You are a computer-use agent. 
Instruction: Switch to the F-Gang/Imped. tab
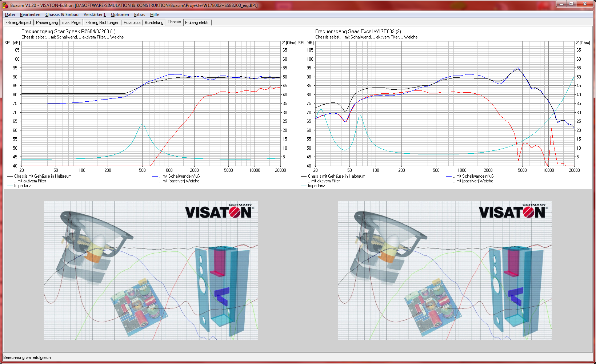point(19,23)
